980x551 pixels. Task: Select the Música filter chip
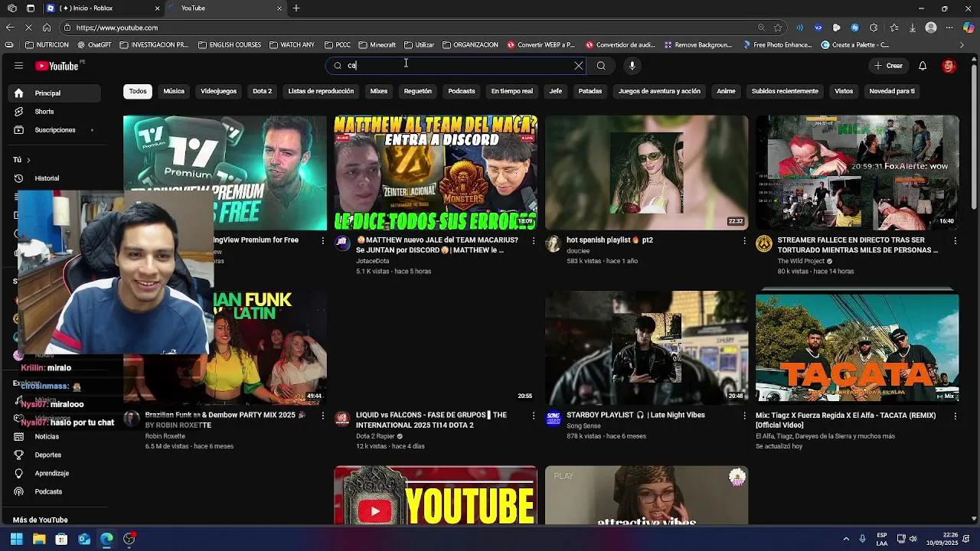tap(174, 91)
